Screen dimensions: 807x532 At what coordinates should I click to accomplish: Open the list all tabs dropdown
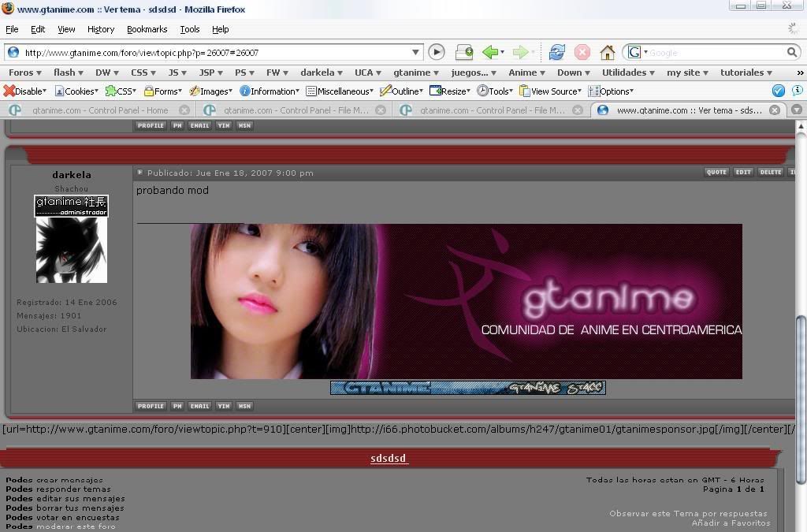(x=797, y=110)
